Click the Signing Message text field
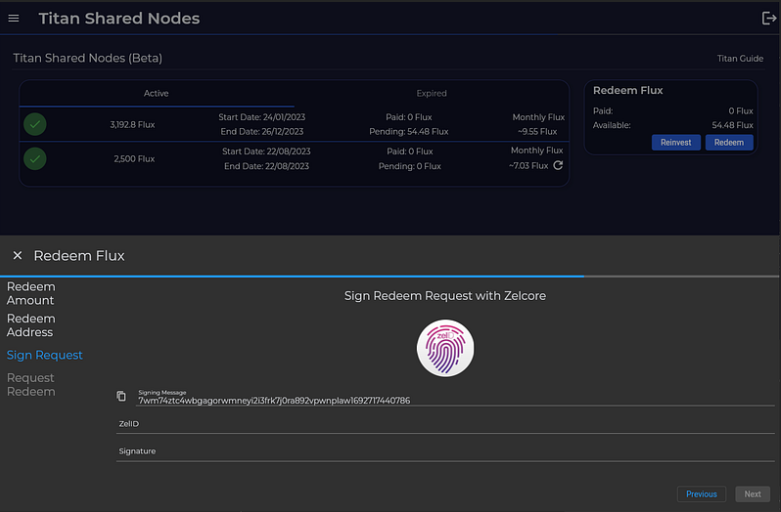Image resolution: width=781 pixels, height=512 pixels. click(x=445, y=400)
